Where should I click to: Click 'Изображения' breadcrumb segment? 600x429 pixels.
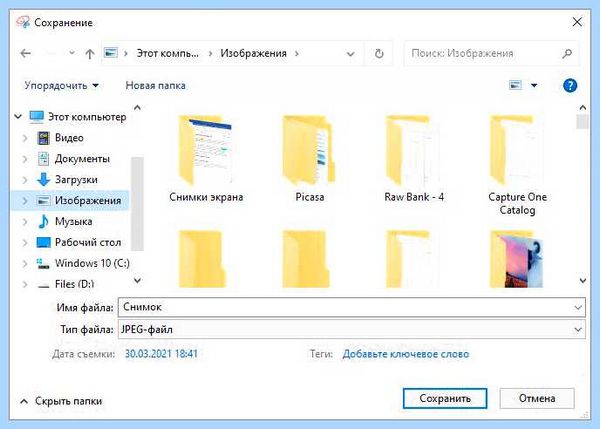(x=253, y=53)
